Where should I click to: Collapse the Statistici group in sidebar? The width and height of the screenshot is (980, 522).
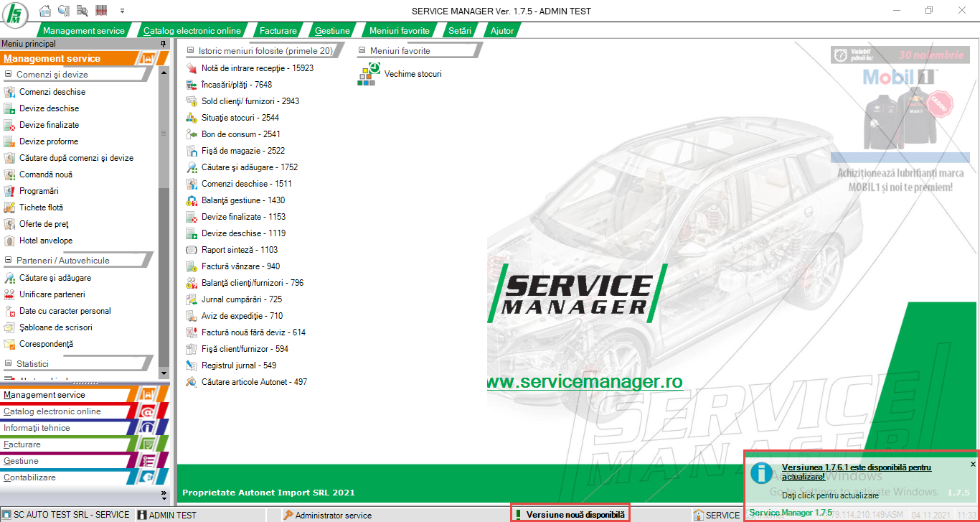point(9,364)
